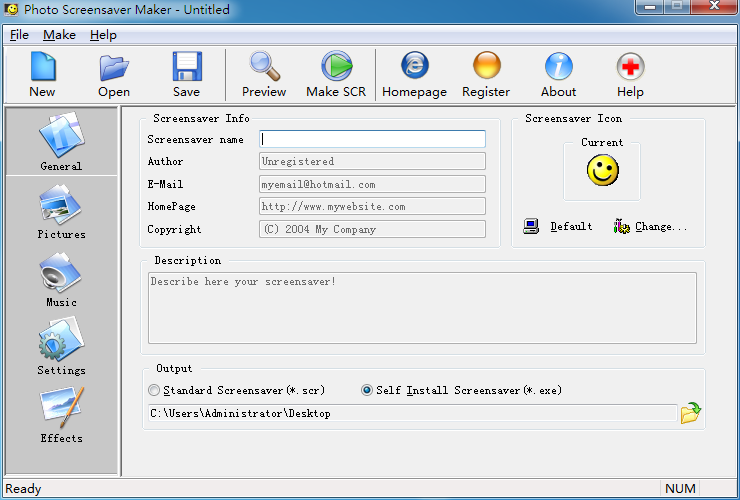Preview the screensaver with the magnifier icon
The image size is (740, 500).
click(264, 67)
